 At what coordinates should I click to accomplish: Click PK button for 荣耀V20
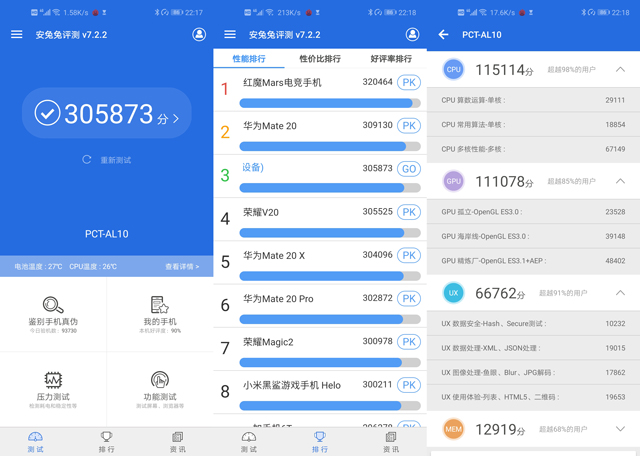point(409,212)
